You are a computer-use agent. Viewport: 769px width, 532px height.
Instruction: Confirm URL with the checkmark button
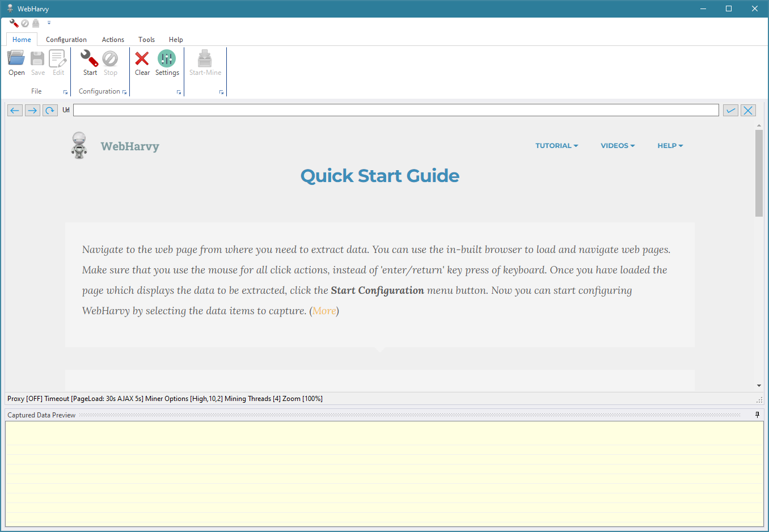click(x=730, y=110)
